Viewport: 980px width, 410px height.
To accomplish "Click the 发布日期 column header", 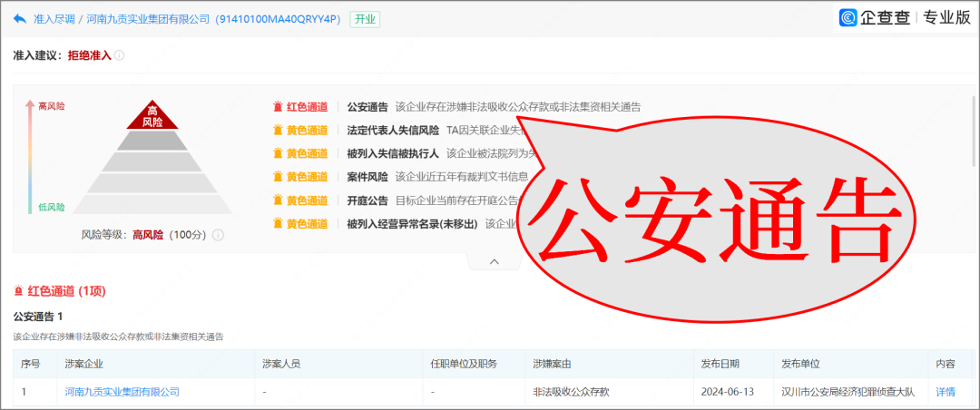I will (x=721, y=364).
